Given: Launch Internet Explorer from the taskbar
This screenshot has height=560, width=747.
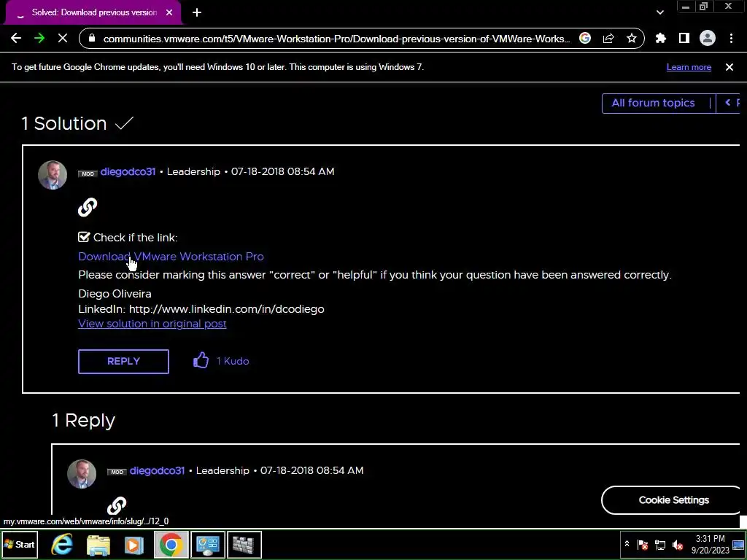Looking at the screenshot, I should [x=62, y=544].
